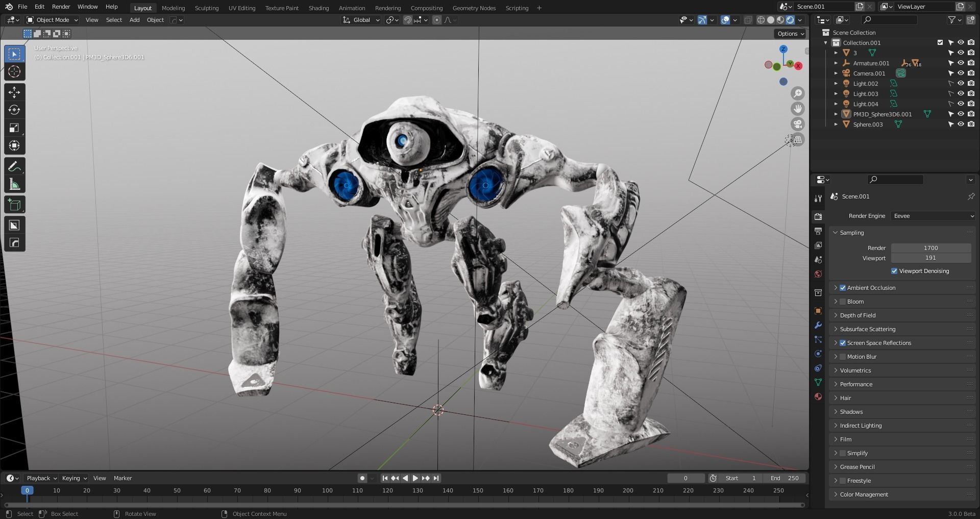The image size is (980, 519).
Task: Select the Measure tool
Action: pyautogui.click(x=14, y=185)
